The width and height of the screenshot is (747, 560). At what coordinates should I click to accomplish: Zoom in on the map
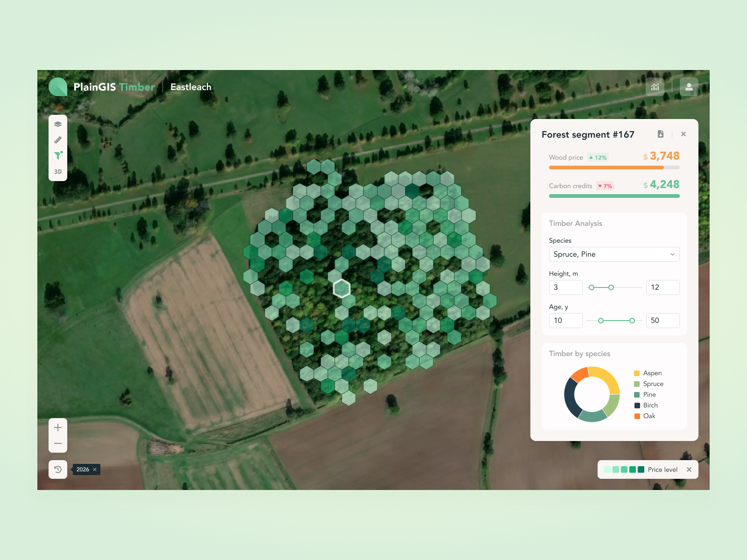coord(57,427)
